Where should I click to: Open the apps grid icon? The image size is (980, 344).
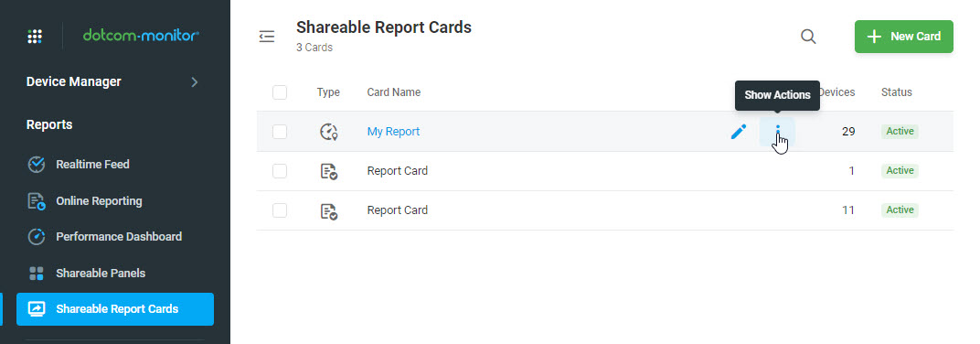click(35, 37)
